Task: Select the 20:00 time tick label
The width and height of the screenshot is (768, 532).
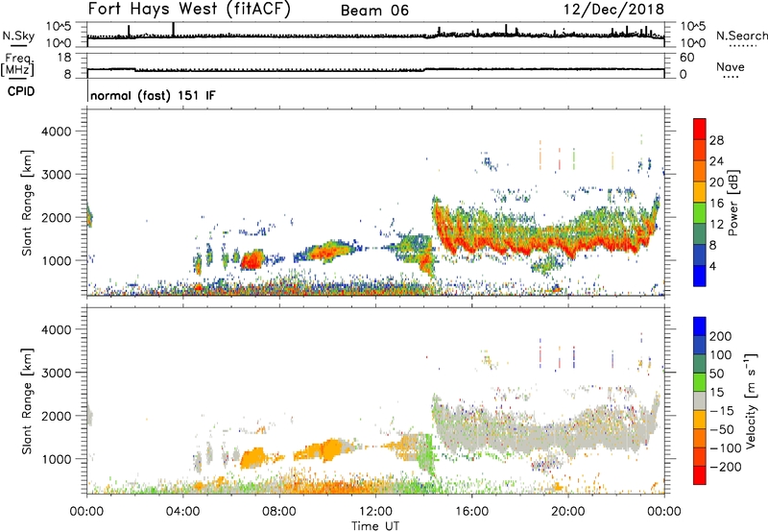Action: pos(567,512)
